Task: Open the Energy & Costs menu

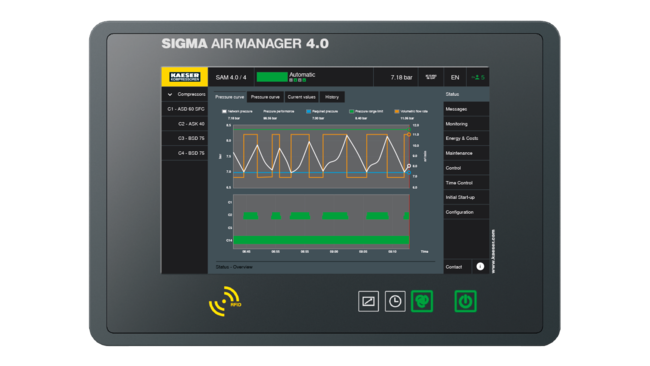Action: pos(466,138)
